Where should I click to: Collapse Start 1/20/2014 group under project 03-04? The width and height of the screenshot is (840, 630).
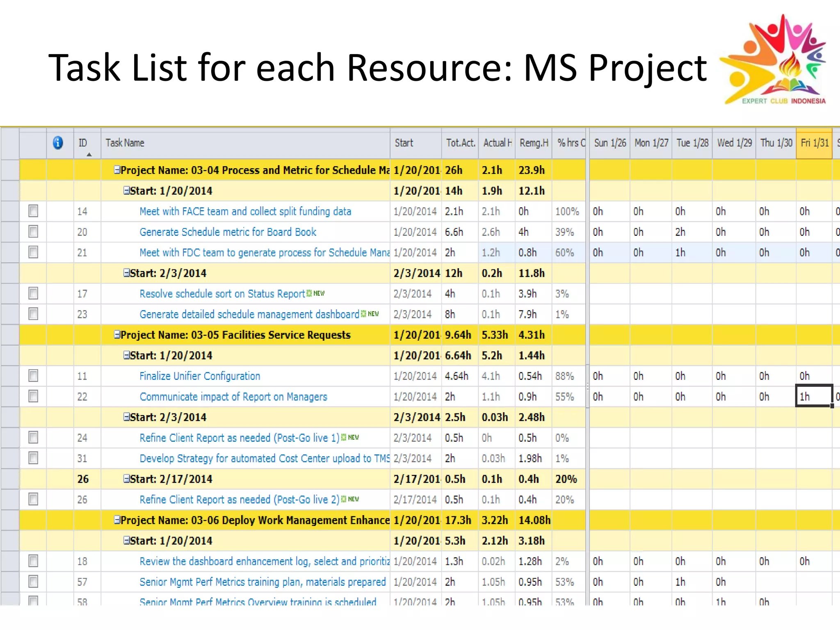click(127, 190)
